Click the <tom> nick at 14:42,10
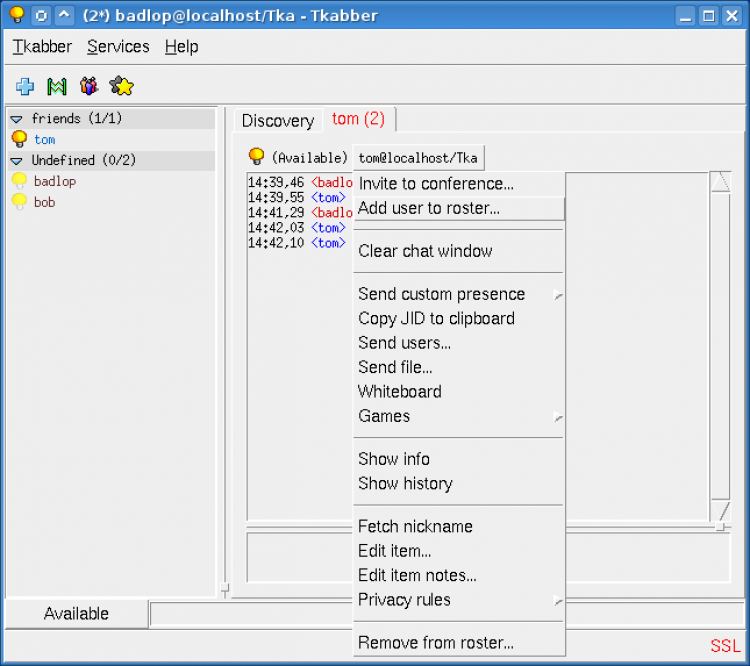The width and height of the screenshot is (750, 666). pos(328,243)
